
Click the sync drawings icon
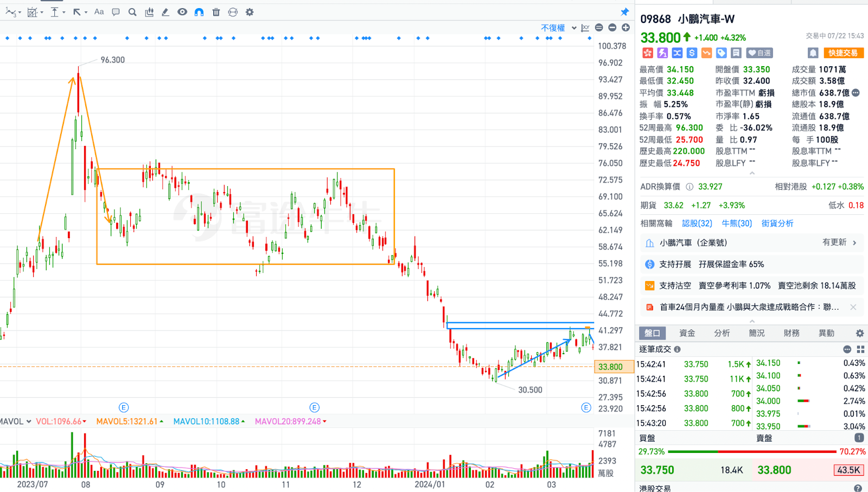tap(233, 12)
